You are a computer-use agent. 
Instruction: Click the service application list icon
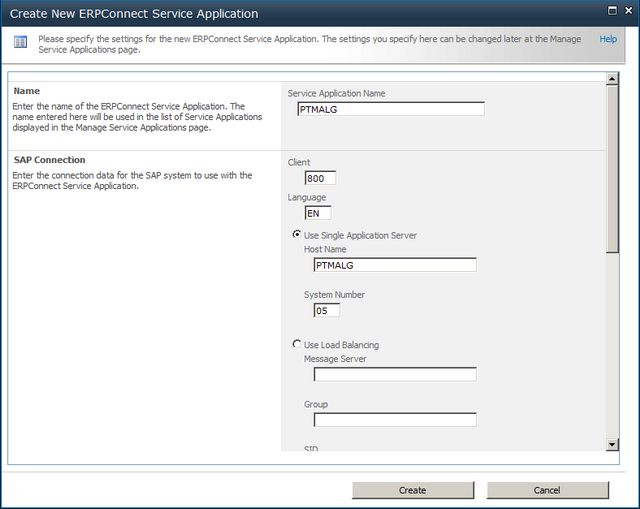point(20,42)
